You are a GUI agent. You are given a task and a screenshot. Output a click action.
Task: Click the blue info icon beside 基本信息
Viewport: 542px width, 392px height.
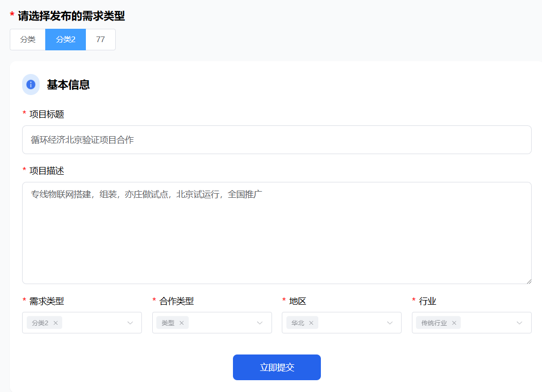click(x=31, y=85)
